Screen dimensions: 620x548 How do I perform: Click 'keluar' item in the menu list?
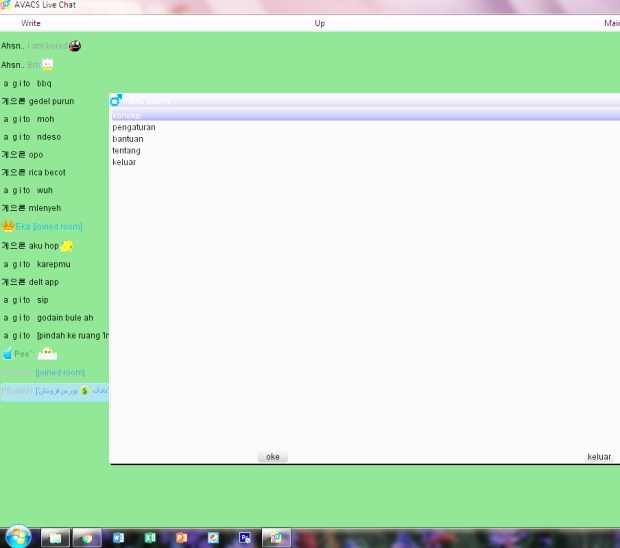coord(124,162)
